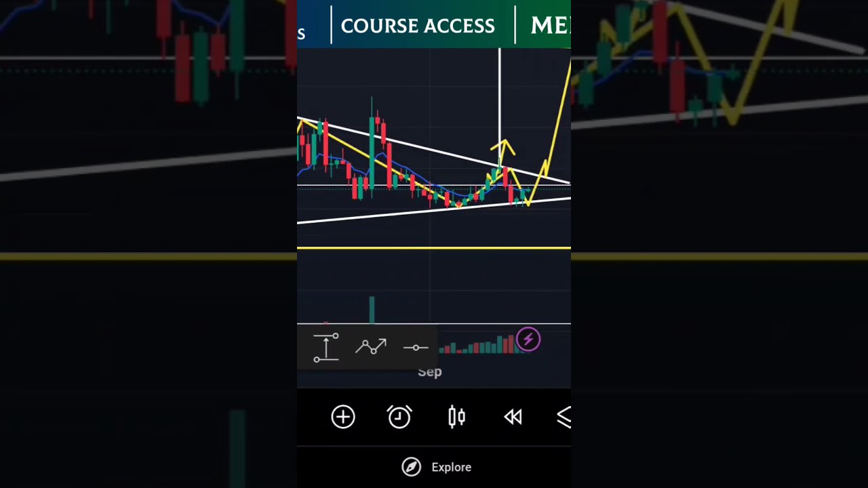Click the purple lightning bolt icon
Viewport: 868px width, 488px height.
click(x=528, y=340)
